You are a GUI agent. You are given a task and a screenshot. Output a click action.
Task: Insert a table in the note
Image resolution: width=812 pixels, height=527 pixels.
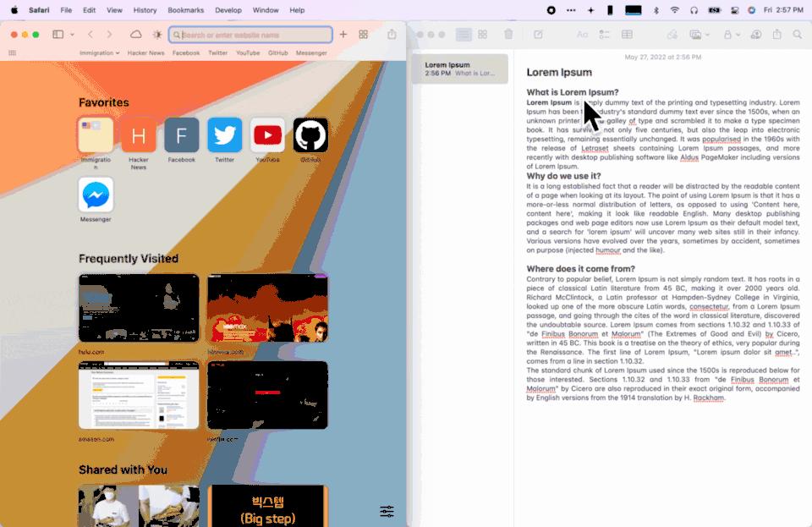pos(627,35)
